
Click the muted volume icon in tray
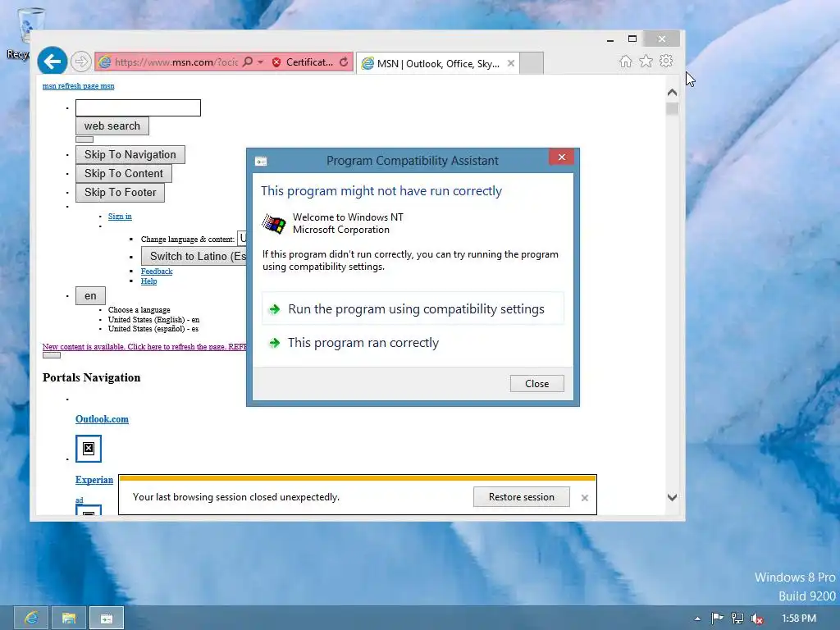pyautogui.click(x=757, y=619)
